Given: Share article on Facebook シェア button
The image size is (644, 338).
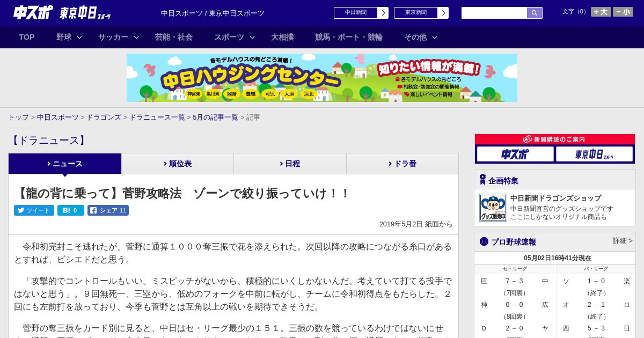Looking at the screenshot, I should [x=108, y=210].
